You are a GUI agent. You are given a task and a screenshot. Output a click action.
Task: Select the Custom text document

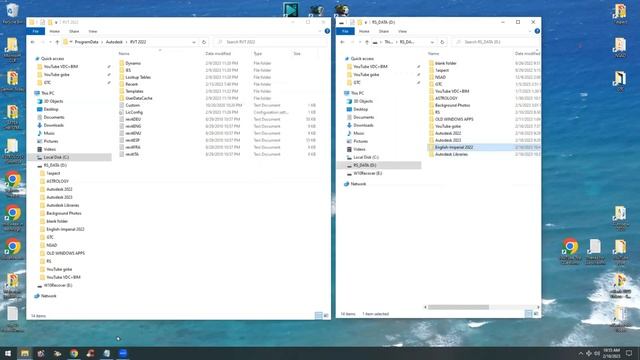133,105
